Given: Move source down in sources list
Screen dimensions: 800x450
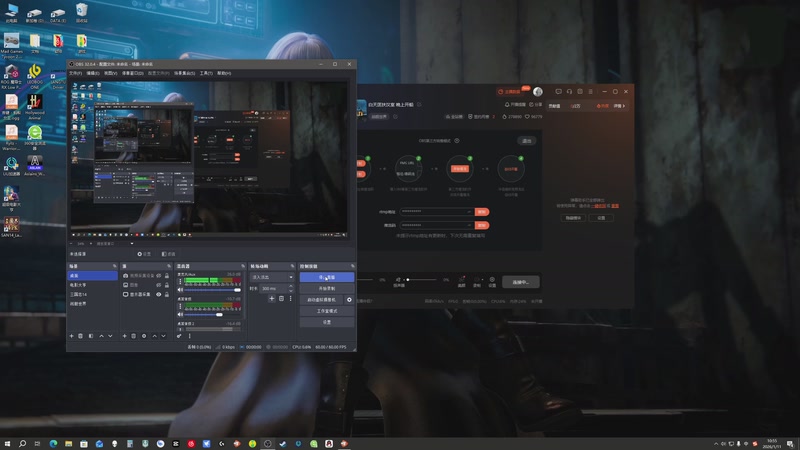Looking at the screenshot, I should point(163,336).
